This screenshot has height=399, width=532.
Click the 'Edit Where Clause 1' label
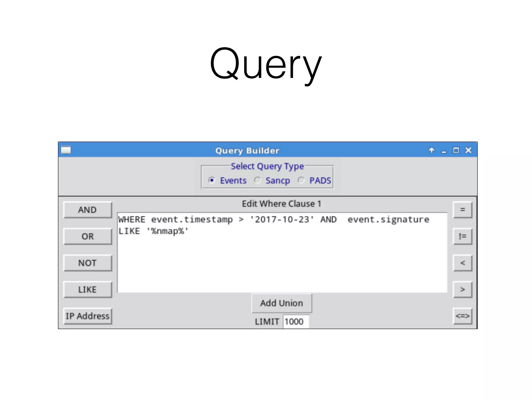(282, 204)
